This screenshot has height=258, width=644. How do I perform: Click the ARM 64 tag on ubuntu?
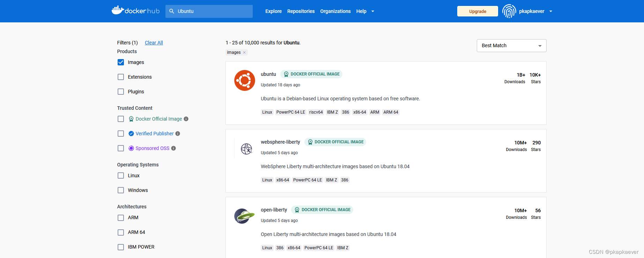click(391, 112)
